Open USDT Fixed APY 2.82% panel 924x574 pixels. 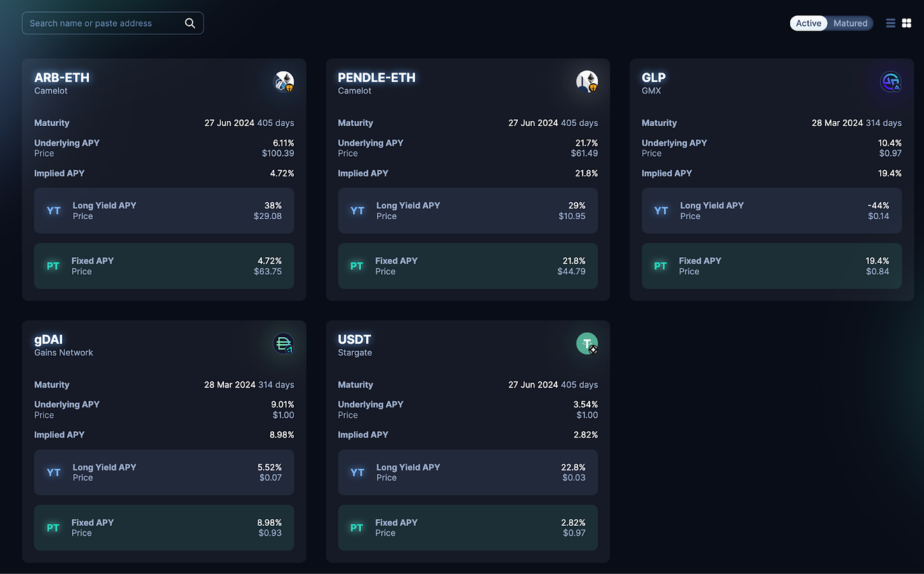pos(468,528)
